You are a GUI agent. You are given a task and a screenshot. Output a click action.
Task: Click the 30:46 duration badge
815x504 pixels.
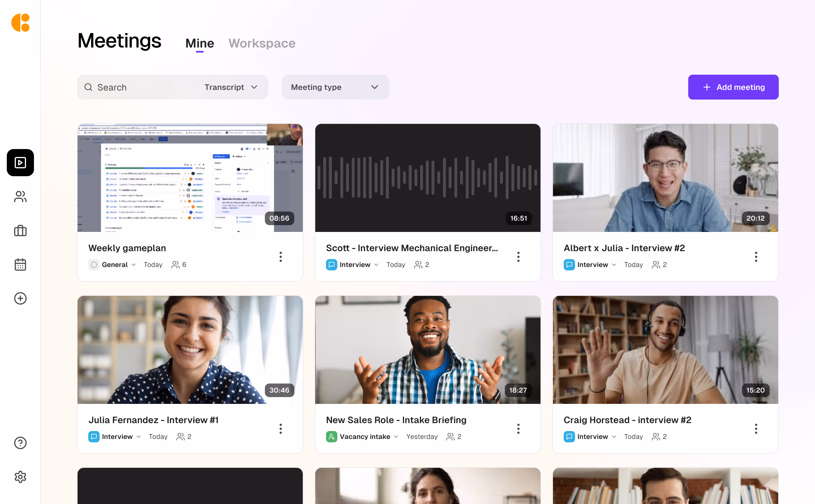tap(279, 390)
